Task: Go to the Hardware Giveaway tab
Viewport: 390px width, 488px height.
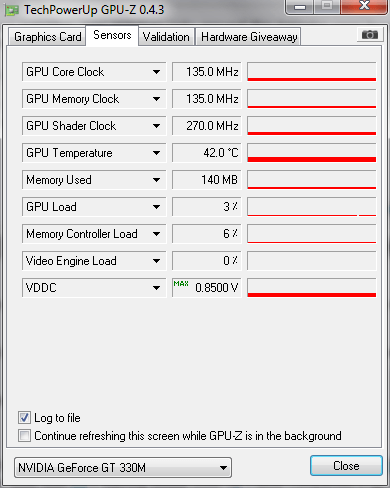Action: point(249,37)
